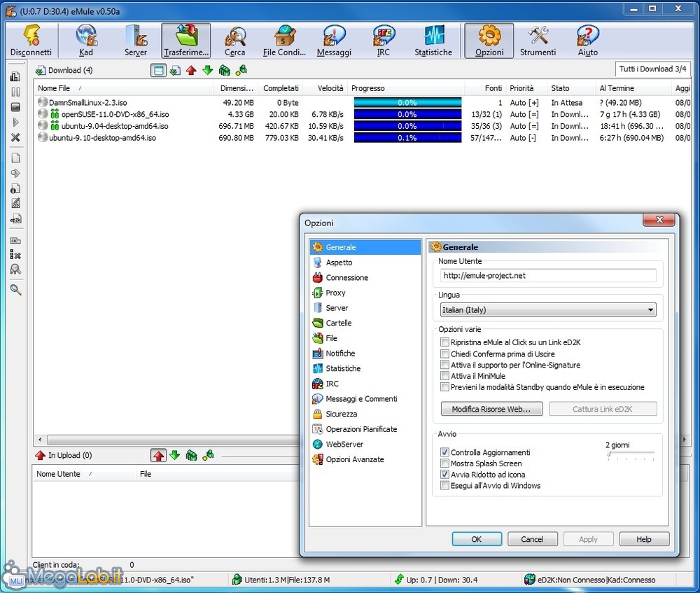The image size is (700, 593).
Task: Click Help in Opzioni dialog
Action: (644, 539)
